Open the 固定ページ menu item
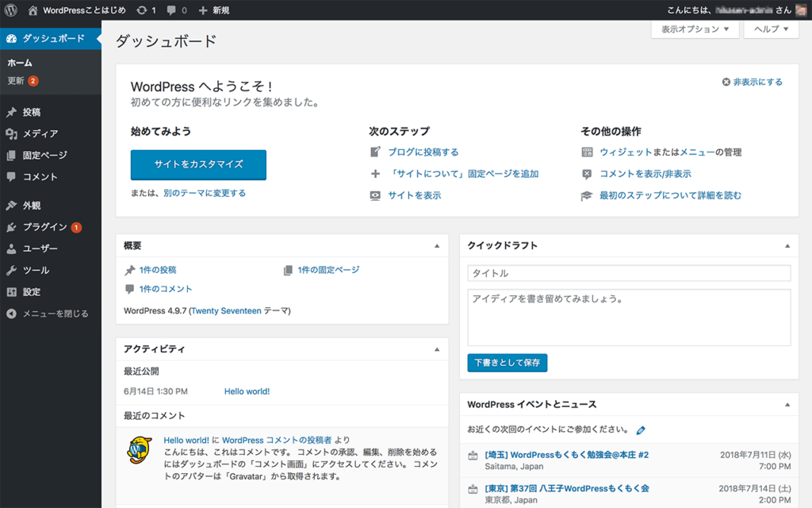 51,156
